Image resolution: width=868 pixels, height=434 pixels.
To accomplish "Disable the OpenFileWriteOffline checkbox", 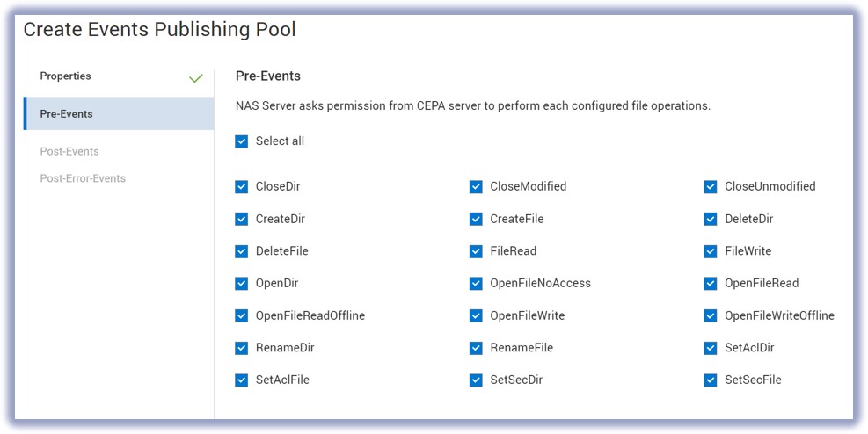I will [x=711, y=316].
